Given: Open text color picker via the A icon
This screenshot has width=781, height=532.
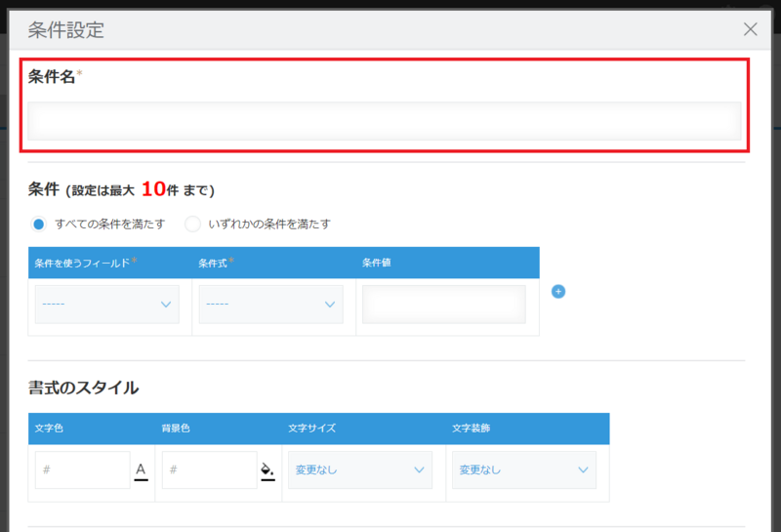Looking at the screenshot, I should click(141, 471).
